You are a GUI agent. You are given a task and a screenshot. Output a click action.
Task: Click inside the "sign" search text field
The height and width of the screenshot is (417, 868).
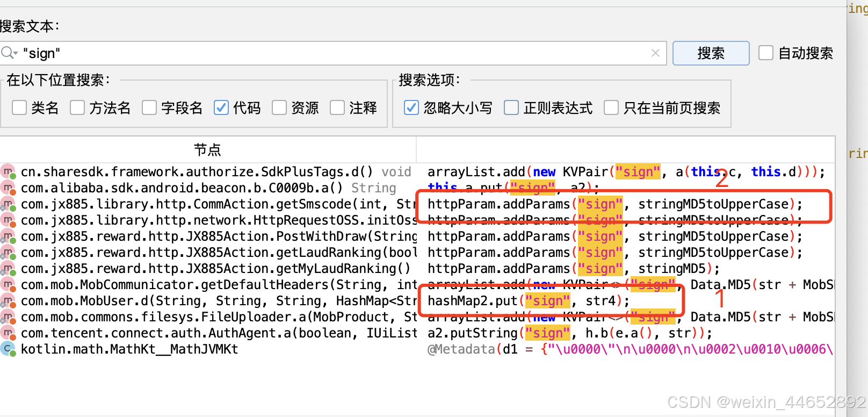(x=333, y=53)
